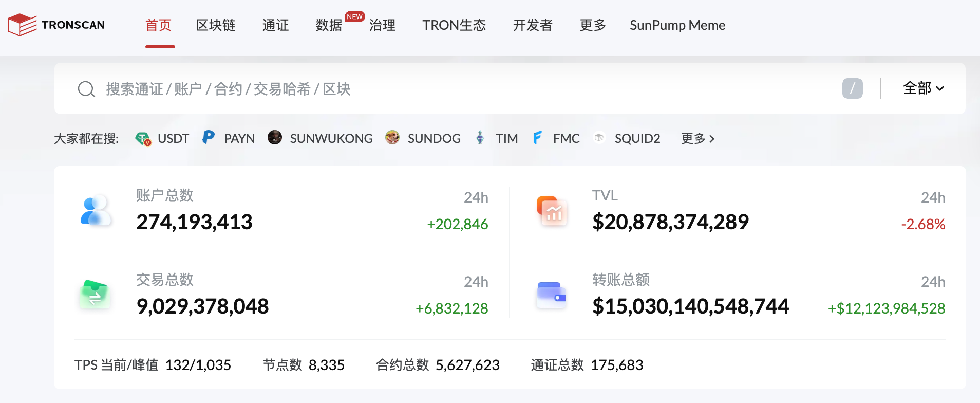Screen dimensions: 980x403
Task: Click the SUNDOG token icon
Action: (392, 137)
